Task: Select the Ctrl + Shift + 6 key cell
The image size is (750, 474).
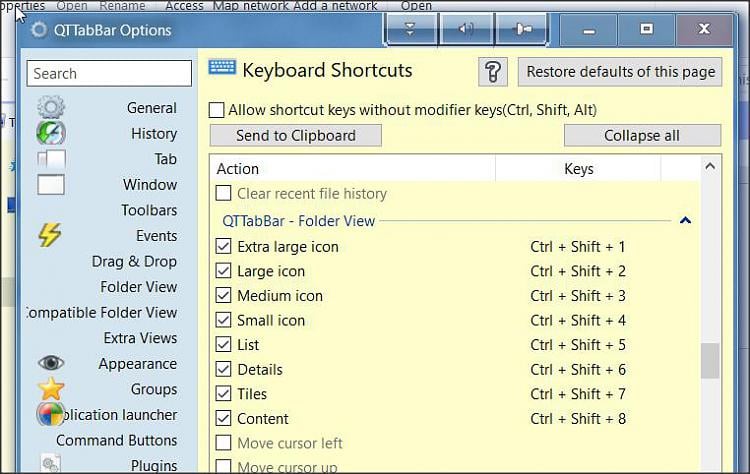Action: point(578,370)
